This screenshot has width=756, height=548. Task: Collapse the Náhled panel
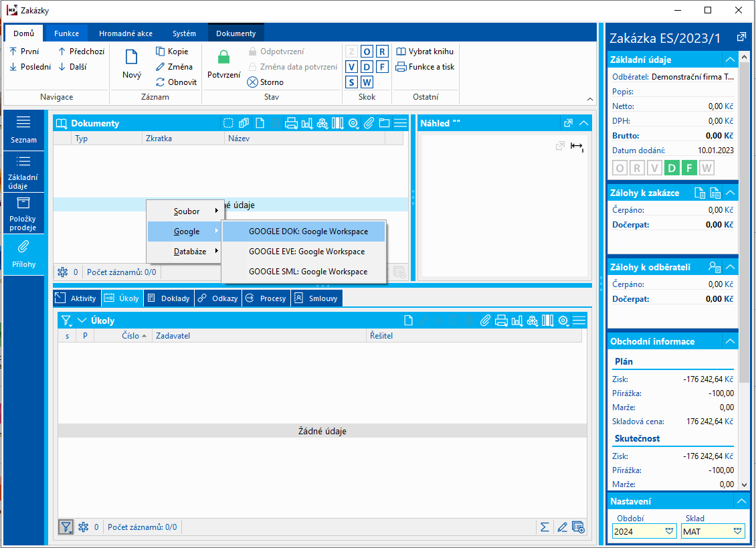click(583, 123)
